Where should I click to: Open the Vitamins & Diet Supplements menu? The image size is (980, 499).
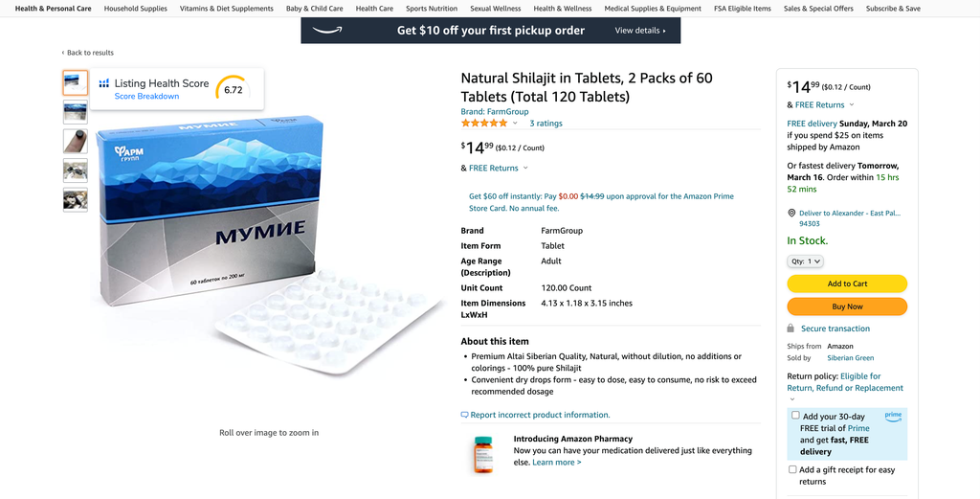point(226,9)
